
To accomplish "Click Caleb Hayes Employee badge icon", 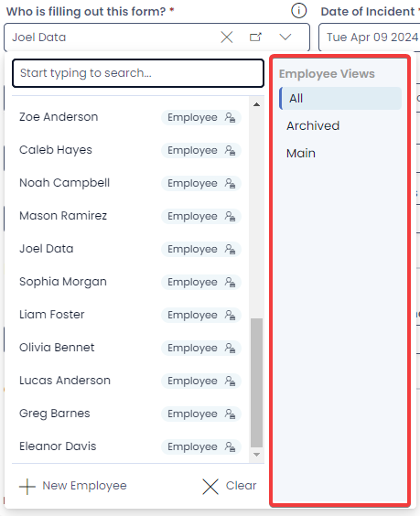I will (230, 150).
